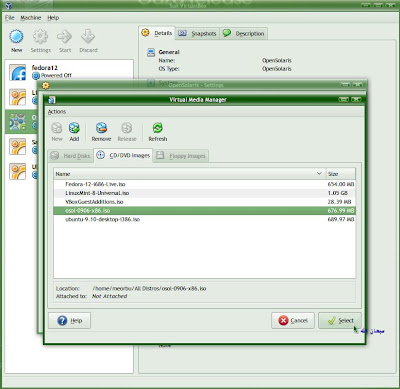Switch to the Description tab
Image resolution: width=400 pixels, height=389 pixels.
244,33
